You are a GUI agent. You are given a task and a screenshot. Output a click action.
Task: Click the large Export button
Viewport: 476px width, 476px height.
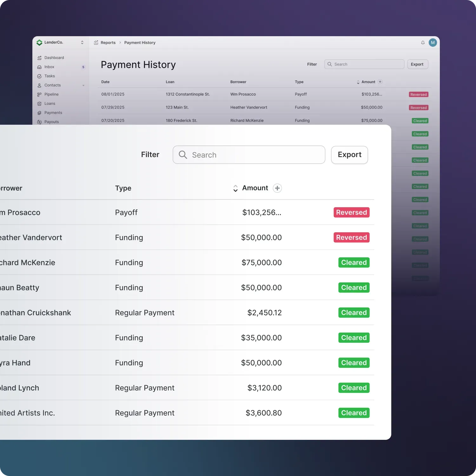349,155
